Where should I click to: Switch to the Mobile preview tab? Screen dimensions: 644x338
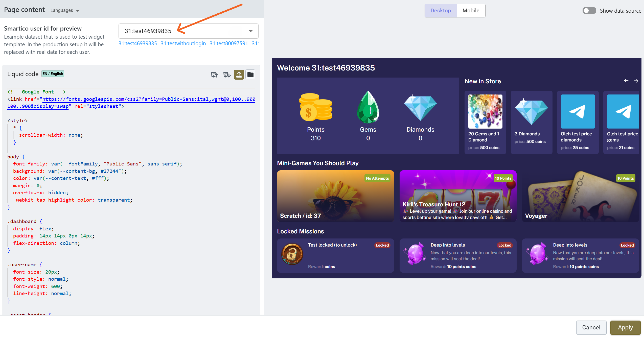(x=471, y=11)
